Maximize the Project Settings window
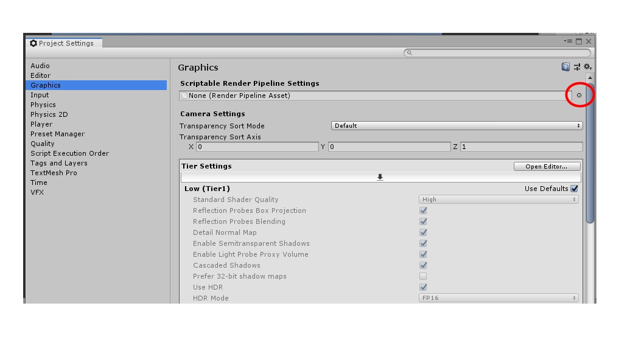The width and height of the screenshot is (644, 362). coord(579,41)
